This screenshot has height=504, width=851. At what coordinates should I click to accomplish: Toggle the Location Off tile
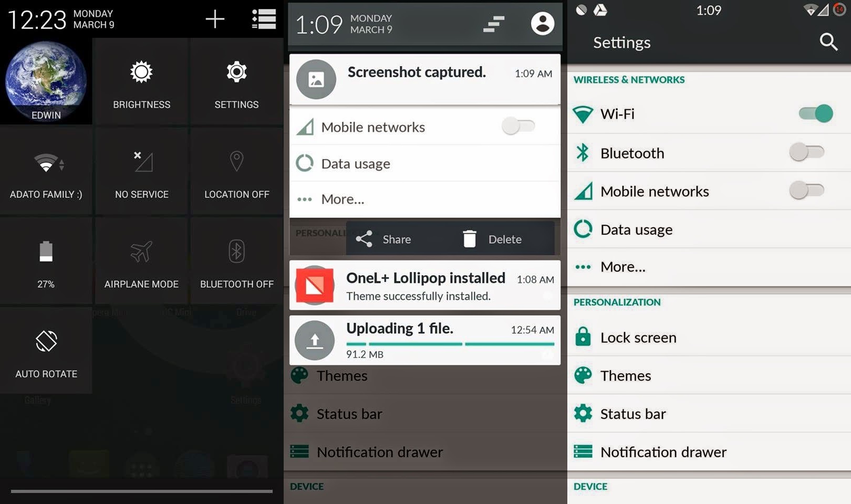[236, 171]
